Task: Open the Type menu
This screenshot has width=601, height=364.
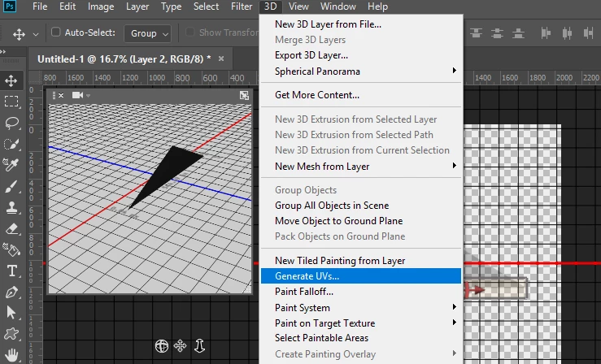Action: pos(171,6)
